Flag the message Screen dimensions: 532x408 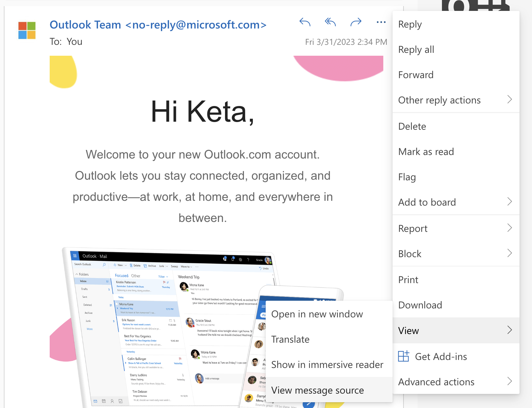click(407, 177)
